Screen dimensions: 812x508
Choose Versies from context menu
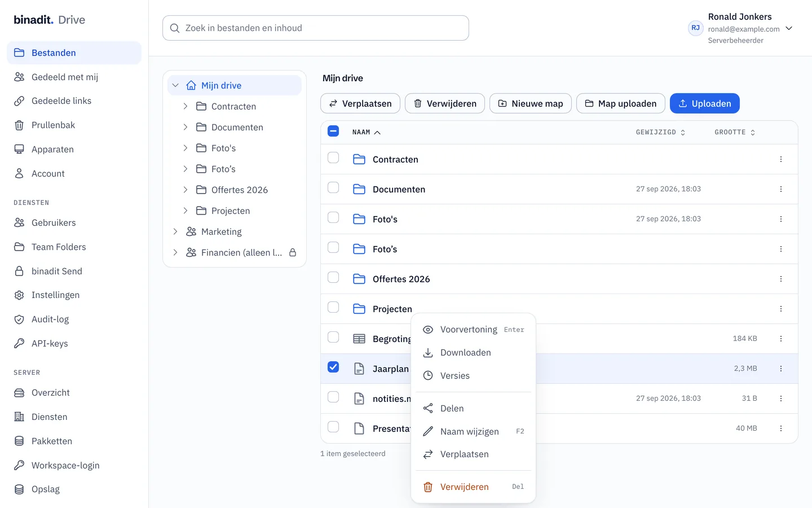[474, 376]
